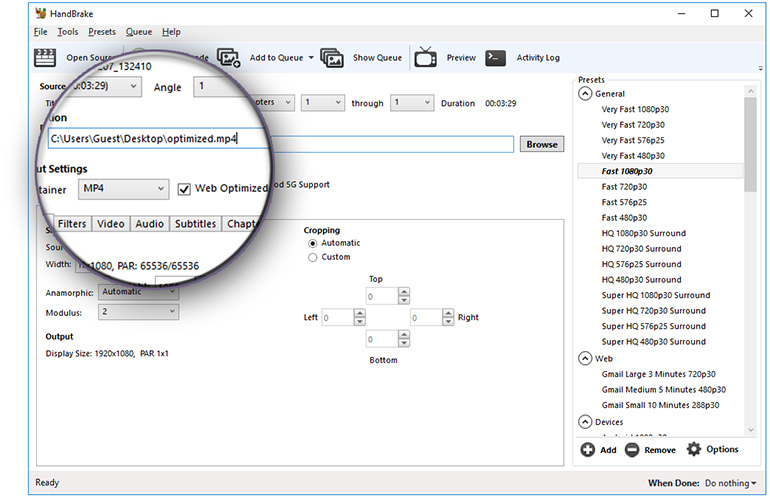Click the Remove preset minus icon

[632, 450]
